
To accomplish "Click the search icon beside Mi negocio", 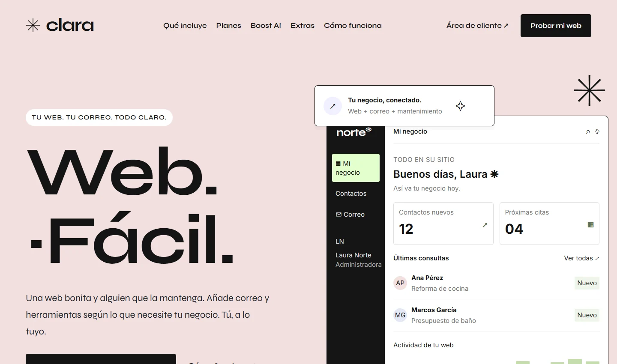I will tap(588, 131).
